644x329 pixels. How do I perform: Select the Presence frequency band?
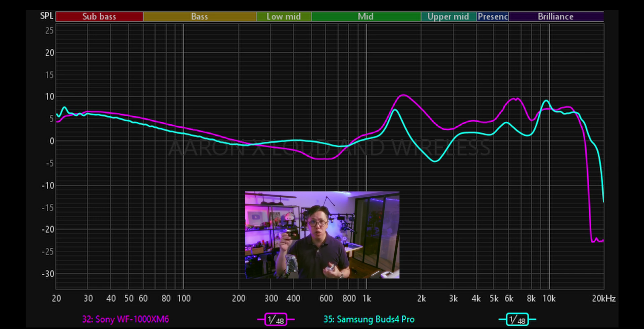[493, 16]
